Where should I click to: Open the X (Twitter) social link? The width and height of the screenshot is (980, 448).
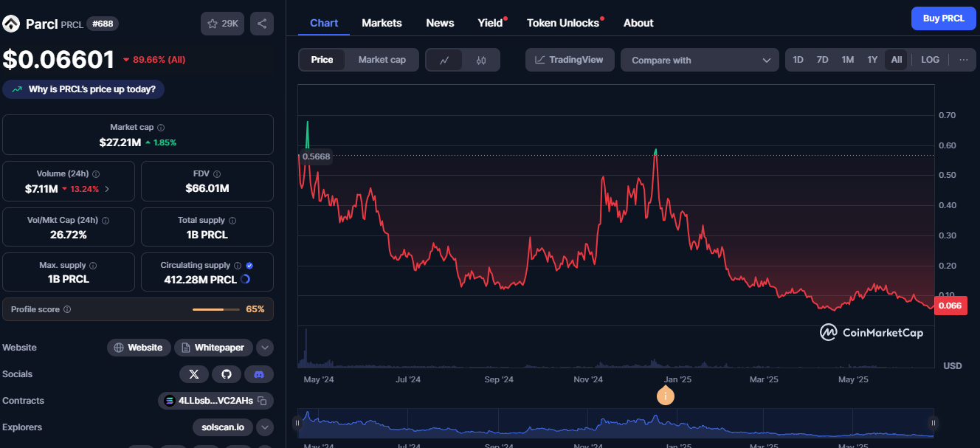194,374
